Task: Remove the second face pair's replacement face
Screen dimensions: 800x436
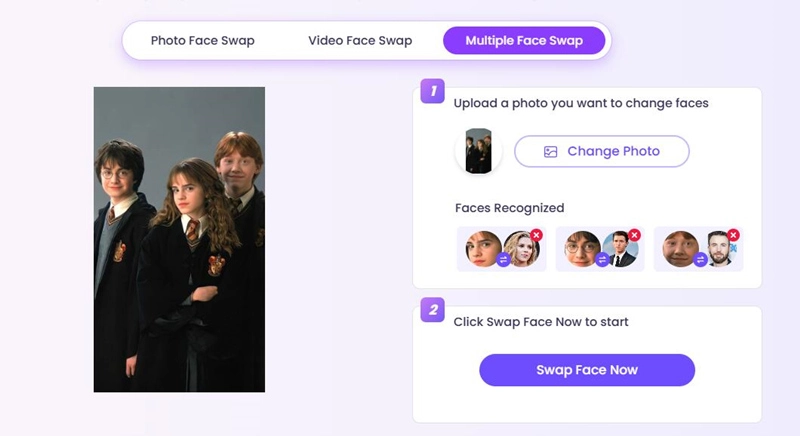Action: pos(635,235)
